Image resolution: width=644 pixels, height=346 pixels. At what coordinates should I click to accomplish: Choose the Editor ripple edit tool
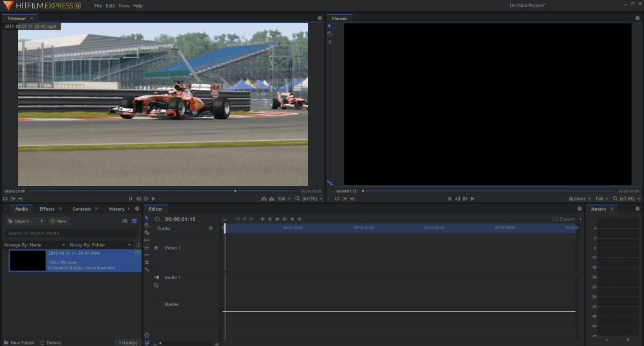pos(147,255)
